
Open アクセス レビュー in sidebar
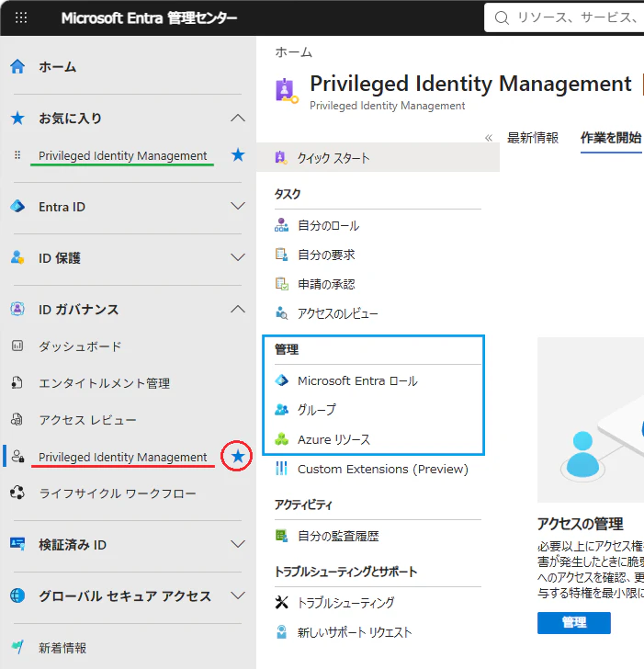pos(87,420)
